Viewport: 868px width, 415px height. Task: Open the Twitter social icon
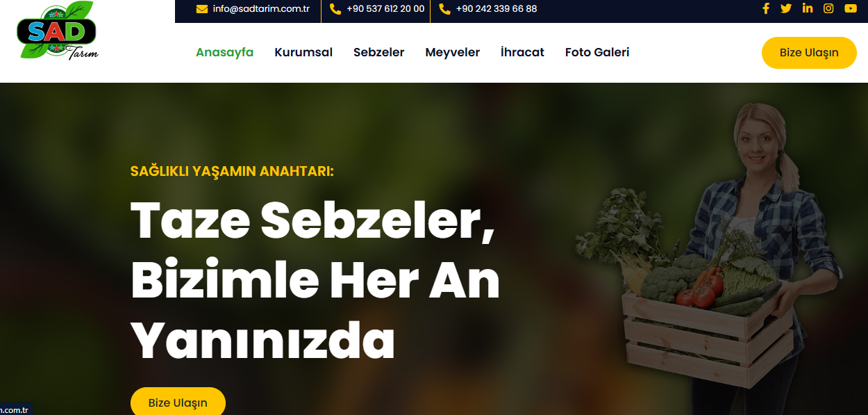pyautogui.click(x=786, y=8)
